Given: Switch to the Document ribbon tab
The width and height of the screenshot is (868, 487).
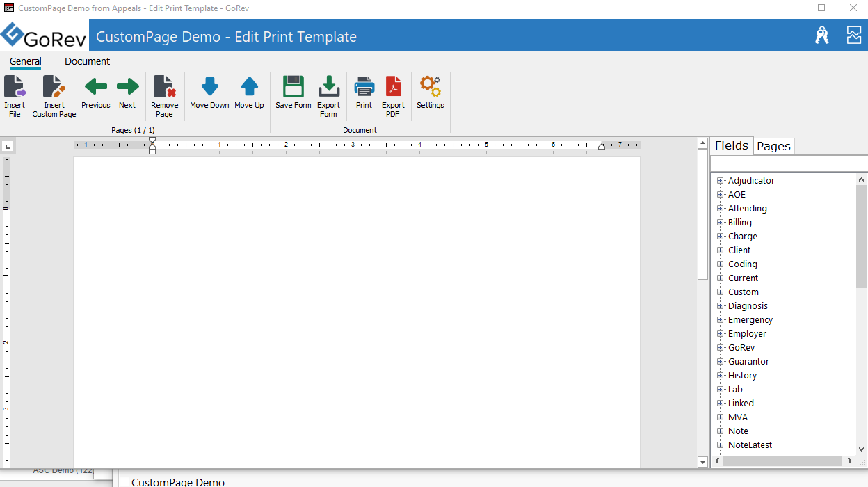Looking at the screenshot, I should click(88, 61).
